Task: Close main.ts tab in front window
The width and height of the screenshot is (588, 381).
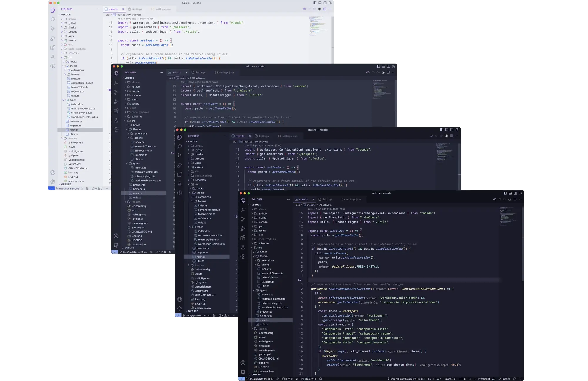Action: (313, 199)
